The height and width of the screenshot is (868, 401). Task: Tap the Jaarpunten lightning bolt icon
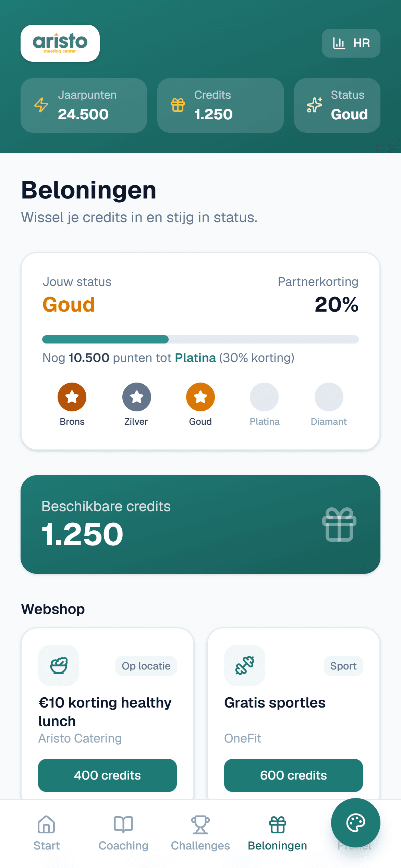[x=41, y=105]
